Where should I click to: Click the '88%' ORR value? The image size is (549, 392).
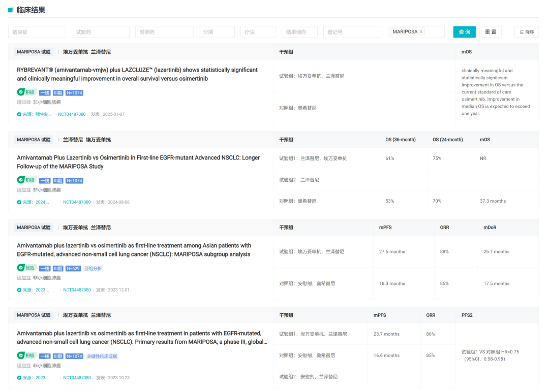click(444, 252)
